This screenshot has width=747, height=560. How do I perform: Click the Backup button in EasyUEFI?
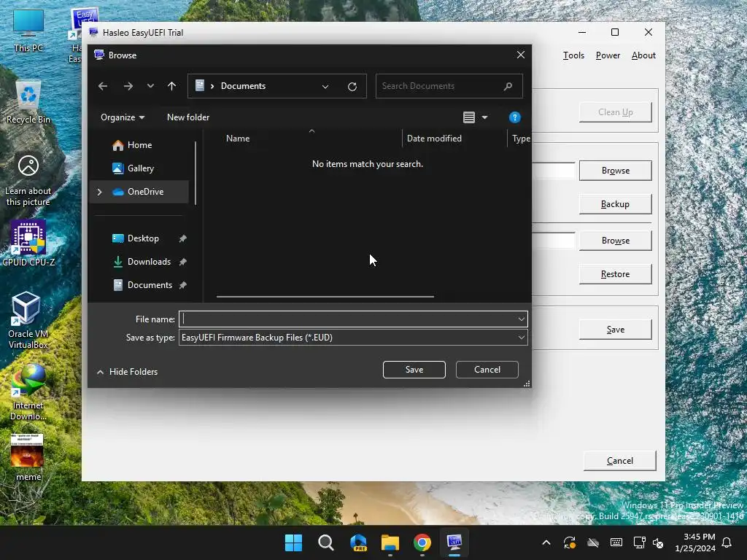(x=615, y=204)
